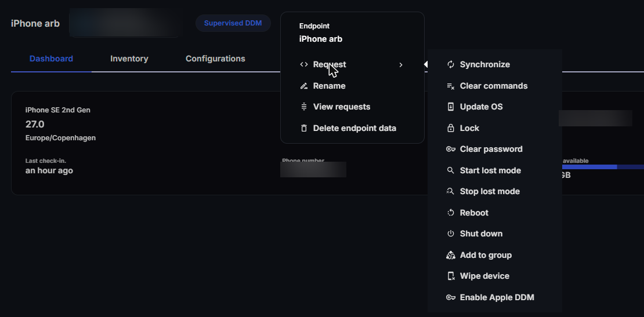Click iPhone arb name in endpoint menu header
The image size is (644, 317).
coord(321,39)
